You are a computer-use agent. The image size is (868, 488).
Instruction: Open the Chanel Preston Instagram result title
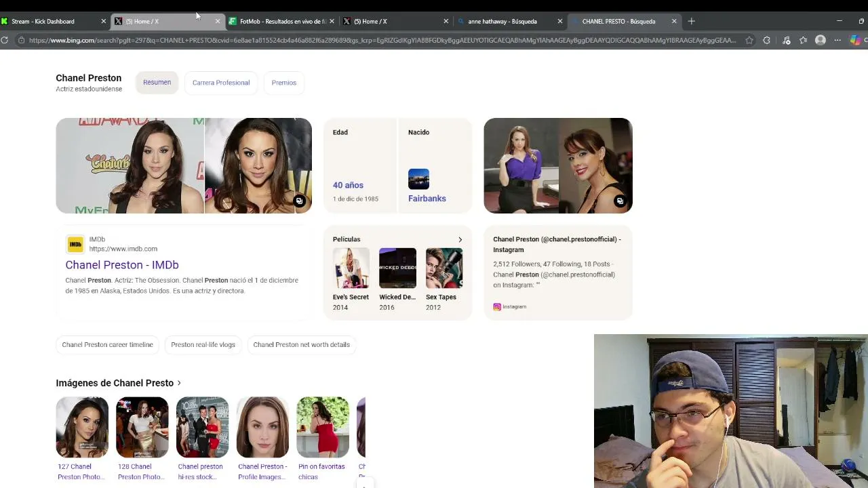557,245
